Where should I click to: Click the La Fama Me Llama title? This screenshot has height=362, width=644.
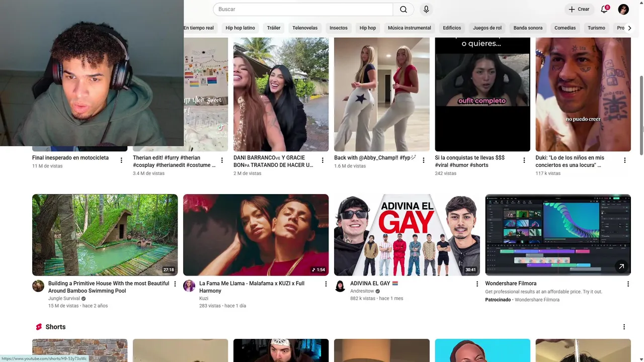click(x=252, y=287)
